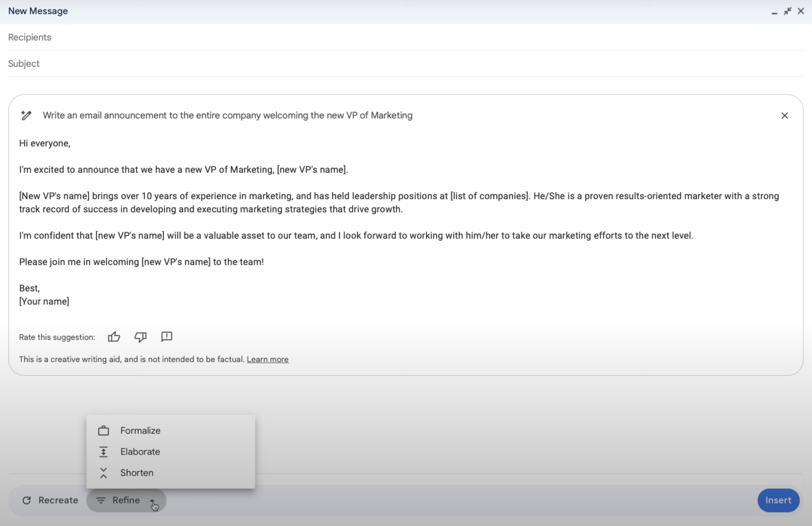Collapse the Refine dropdown arrow
Viewport: 812px width, 526px height.
(152, 501)
